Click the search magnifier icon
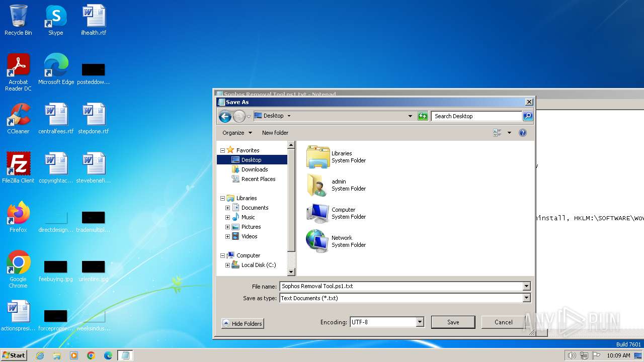Image resolution: width=644 pixels, height=362 pixels. (527, 116)
